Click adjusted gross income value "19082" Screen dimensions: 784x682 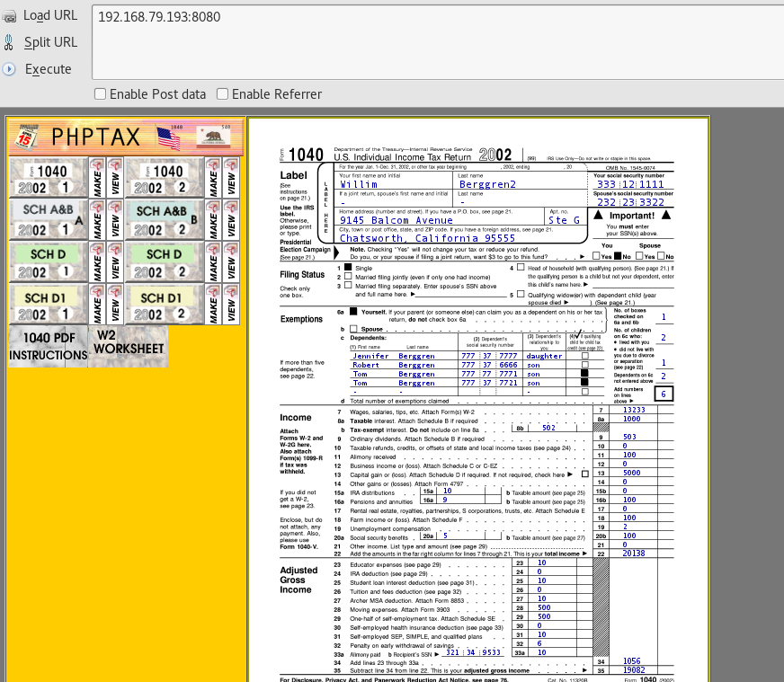coord(634,670)
